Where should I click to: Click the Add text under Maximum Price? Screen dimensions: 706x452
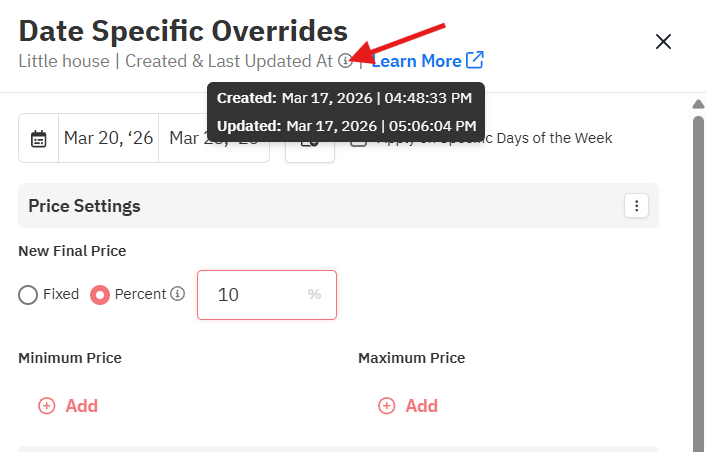pos(422,406)
